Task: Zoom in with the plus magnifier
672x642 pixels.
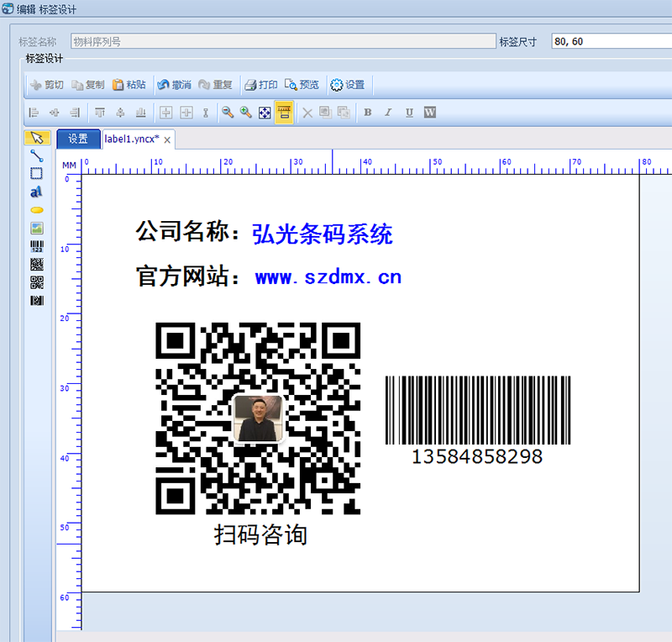Action: click(245, 113)
